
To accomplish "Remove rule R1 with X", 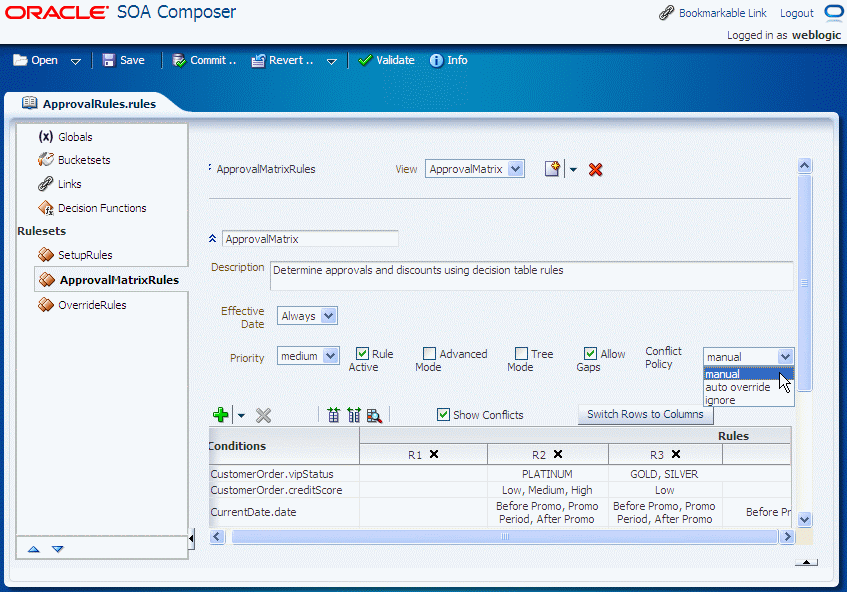I will tap(434, 454).
